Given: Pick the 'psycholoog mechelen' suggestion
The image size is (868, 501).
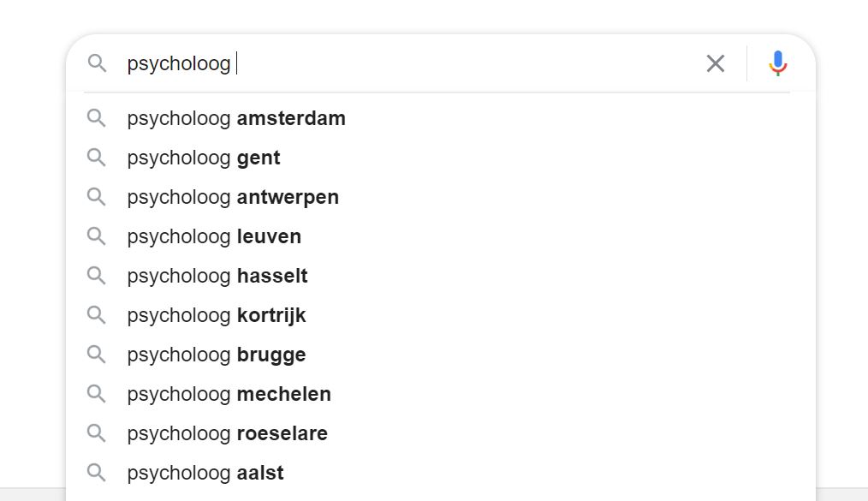Looking at the screenshot, I should click(229, 394).
